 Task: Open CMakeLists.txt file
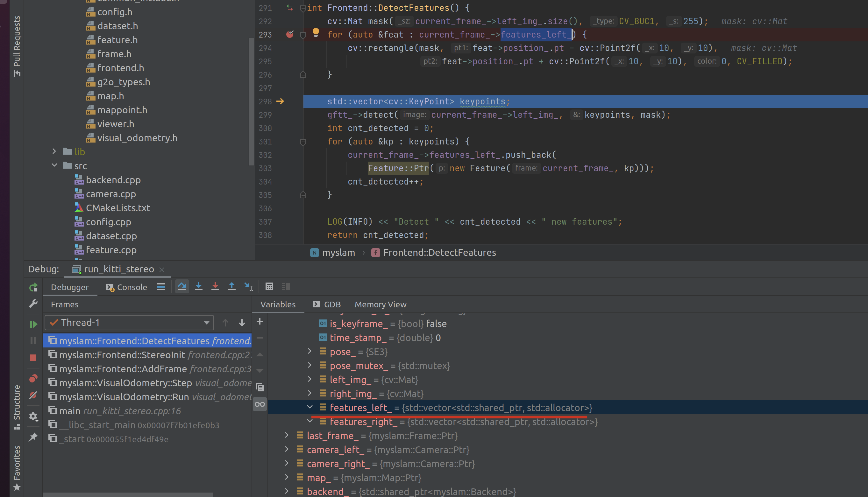click(x=112, y=207)
